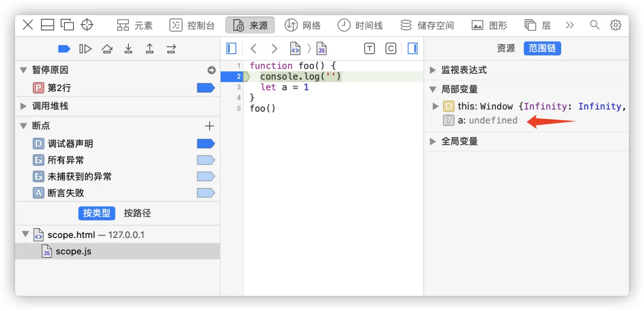Click go-to arrow beside 暂停原因

coord(211,70)
